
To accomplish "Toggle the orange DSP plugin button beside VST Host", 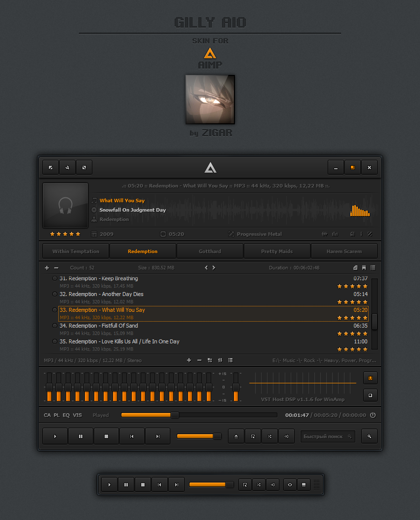I will (370, 378).
